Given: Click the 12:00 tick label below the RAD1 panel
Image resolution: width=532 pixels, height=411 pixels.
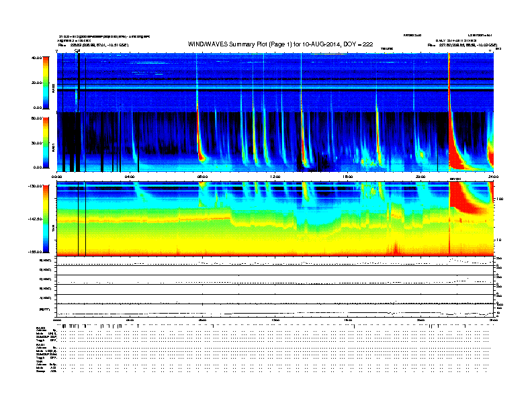Looking at the screenshot, I should (x=275, y=177).
